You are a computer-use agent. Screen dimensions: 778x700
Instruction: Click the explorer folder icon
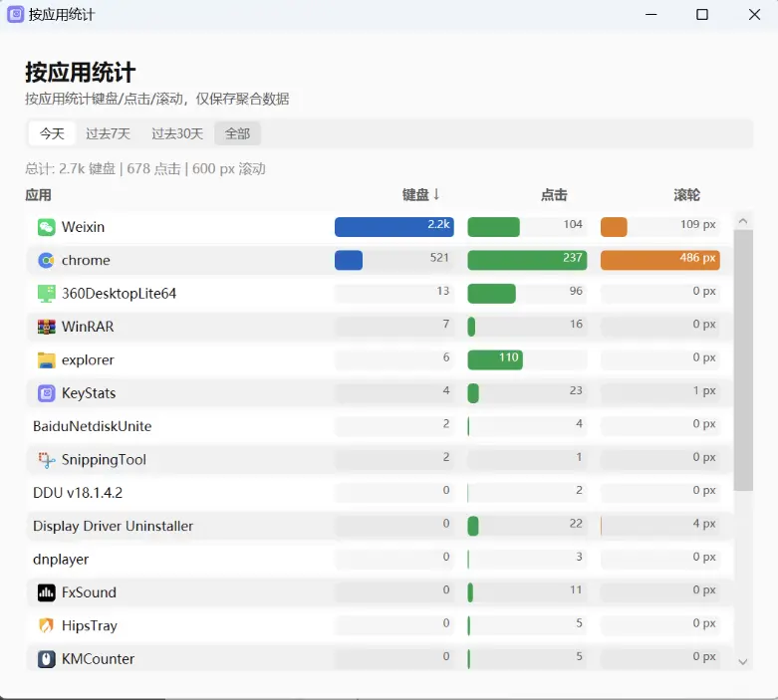(x=46, y=360)
